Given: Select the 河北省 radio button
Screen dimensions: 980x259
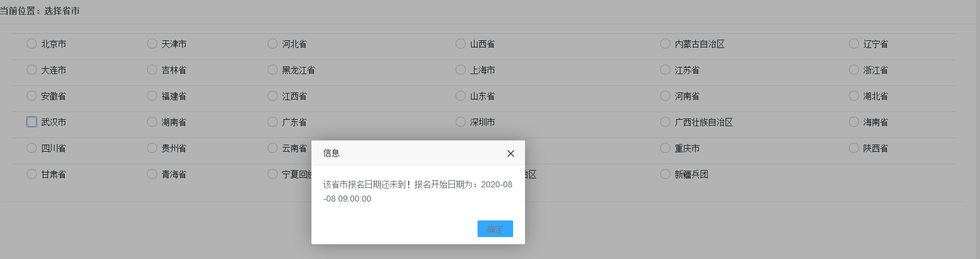Looking at the screenshot, I should [x=272, y=44].
